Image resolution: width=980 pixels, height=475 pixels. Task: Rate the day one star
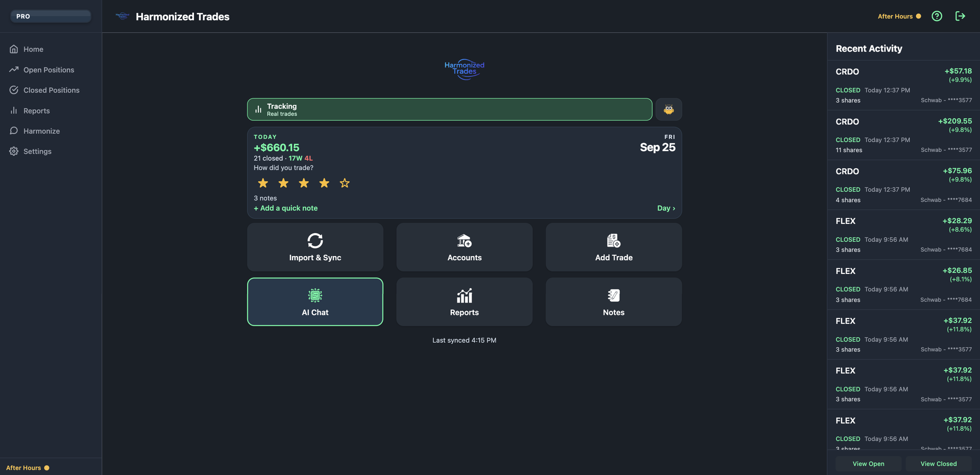(263, 183)
